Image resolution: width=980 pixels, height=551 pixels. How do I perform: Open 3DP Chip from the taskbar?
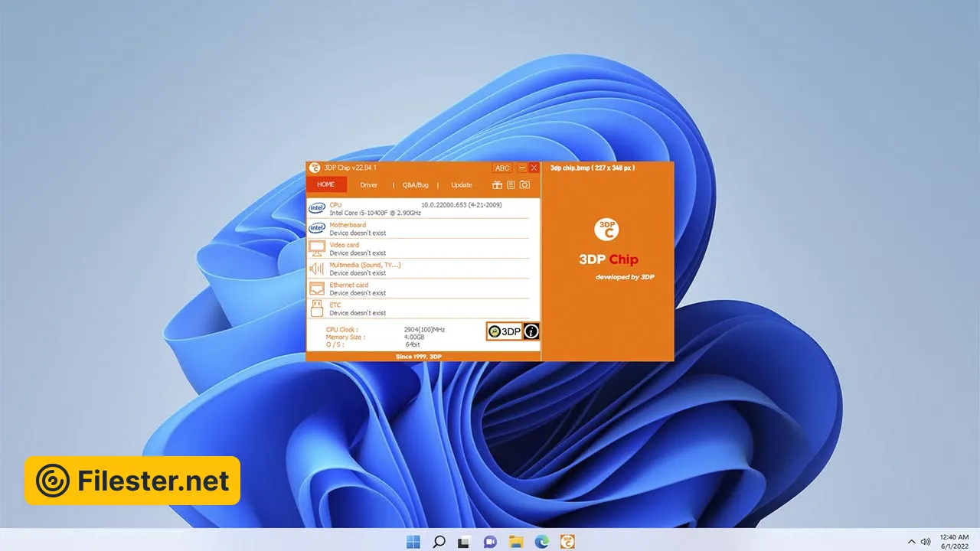pos(567,542)
